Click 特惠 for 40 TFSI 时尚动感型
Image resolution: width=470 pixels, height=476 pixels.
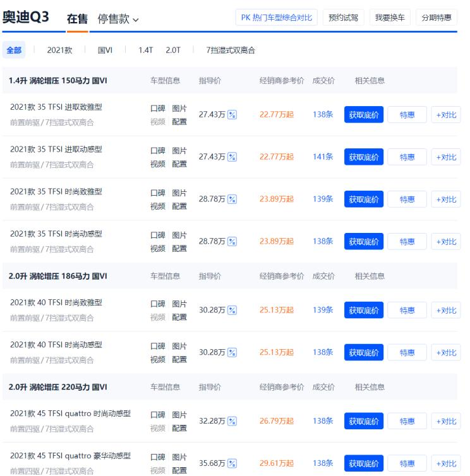[x=407, y=352]
